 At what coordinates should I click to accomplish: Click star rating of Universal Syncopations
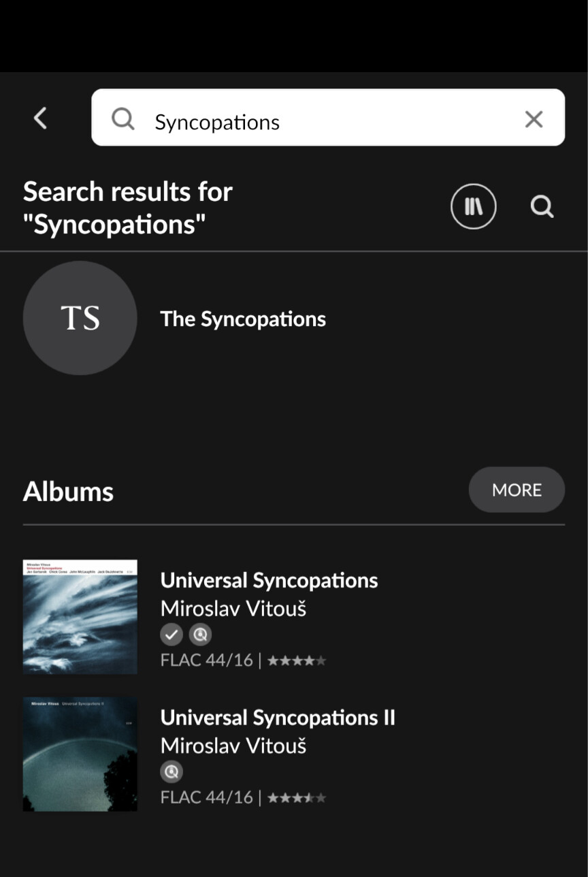tap(297, 660)
